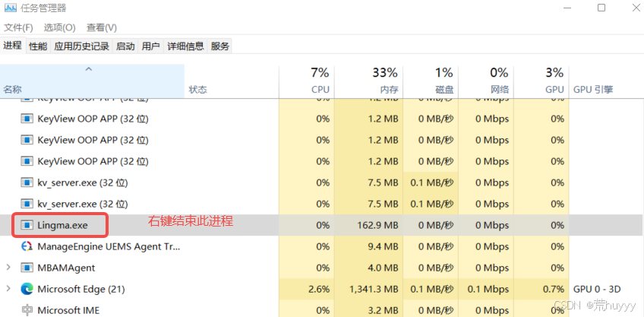Click the GPU 0 - 3D engine cell
This screenshot has height=317, width=644.
click(597, 289)
